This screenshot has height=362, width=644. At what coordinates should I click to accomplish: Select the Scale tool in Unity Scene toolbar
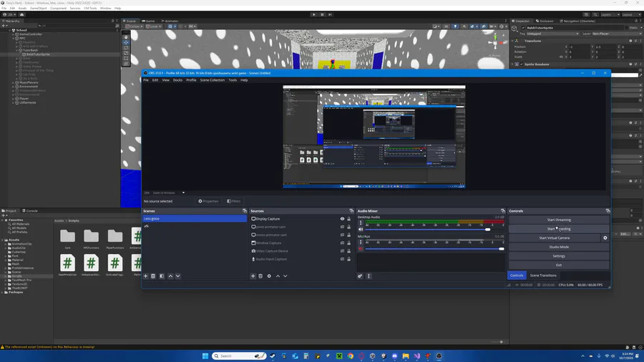coord(126,53)
